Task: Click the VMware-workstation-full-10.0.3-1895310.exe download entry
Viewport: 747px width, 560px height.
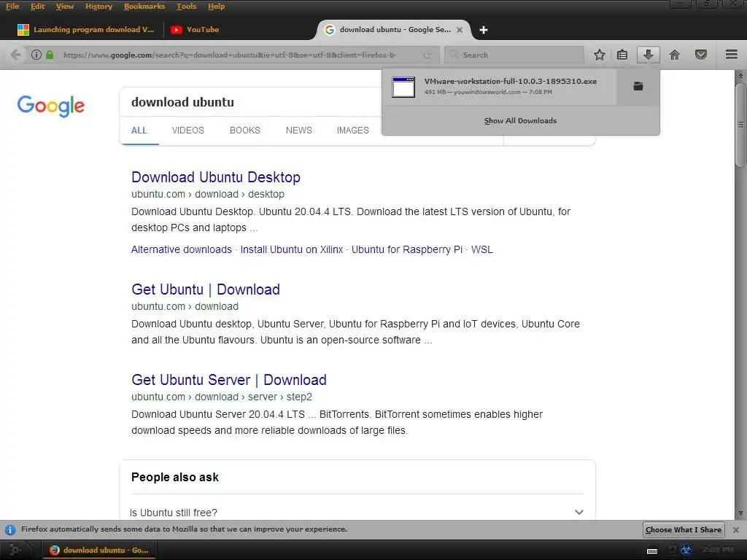Action: [x=499, y=87]
